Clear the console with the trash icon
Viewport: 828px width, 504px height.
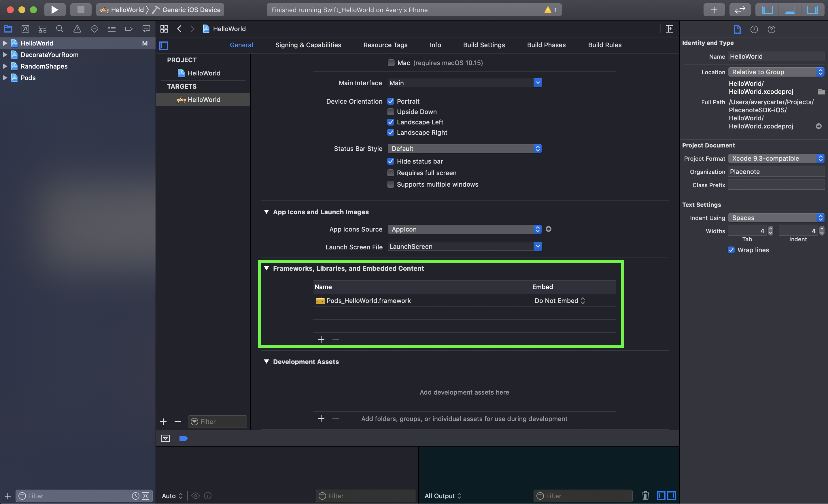pyautogui.click(x=646, y=496)
